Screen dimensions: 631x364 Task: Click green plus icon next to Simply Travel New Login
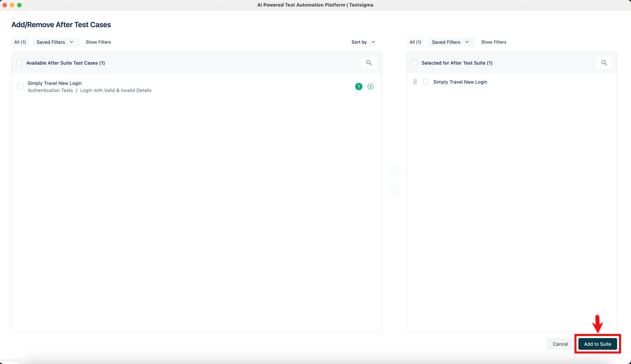point(370,87)
